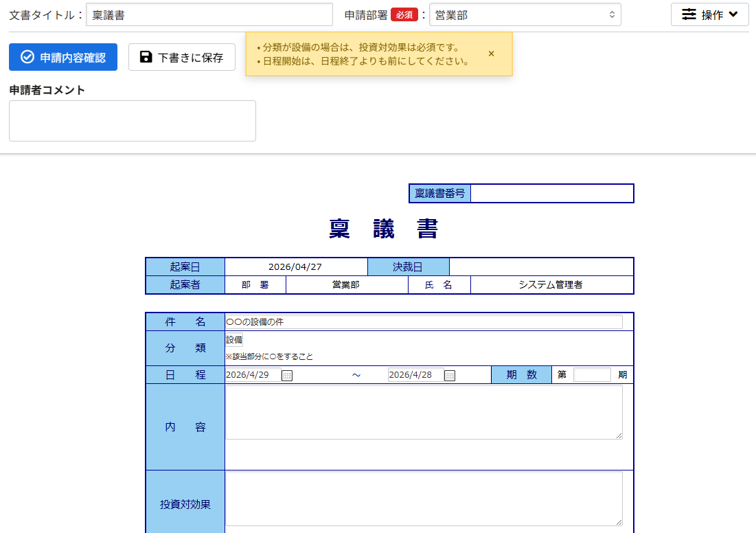Click the start date field 2026/4/29
The image size is (756, 533).
coord(253,375)
